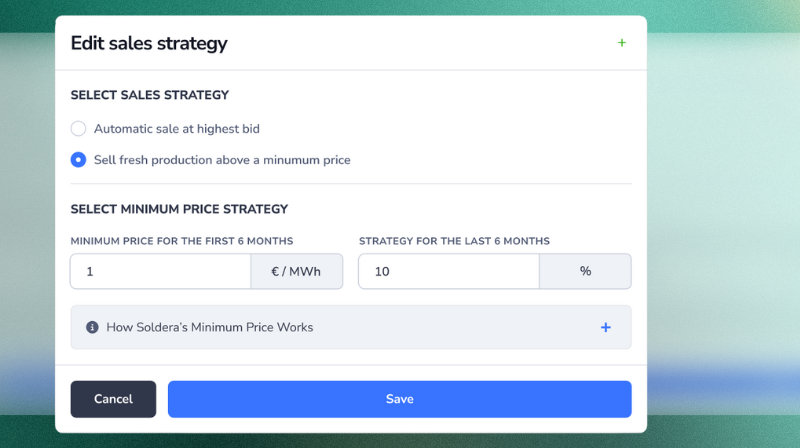
Task: Click the info icon beside Soldera's Minimum Price
Action: (93, 327)
